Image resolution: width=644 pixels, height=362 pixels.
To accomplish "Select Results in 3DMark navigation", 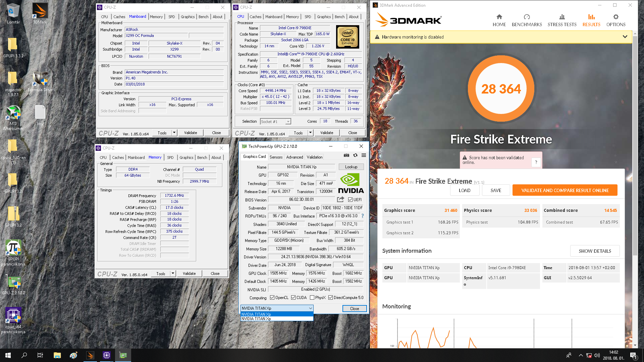I will coord(591,20).
